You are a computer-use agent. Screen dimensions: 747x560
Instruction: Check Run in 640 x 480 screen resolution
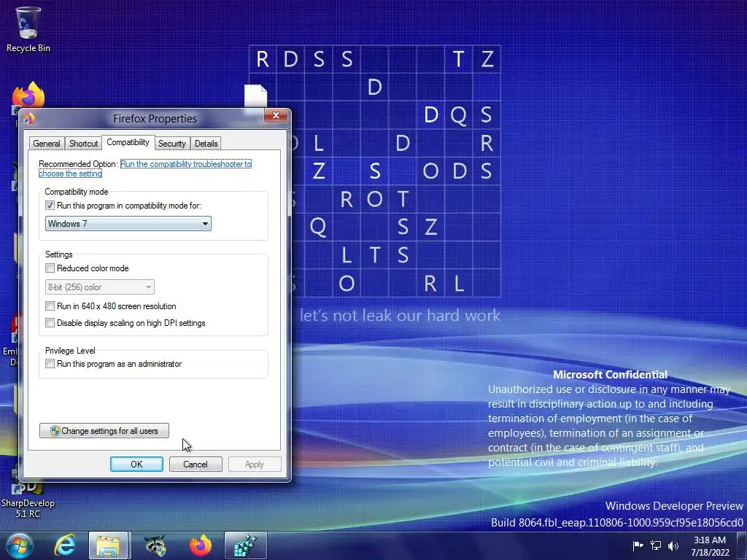pyautogui.click(x=50, y=306)
